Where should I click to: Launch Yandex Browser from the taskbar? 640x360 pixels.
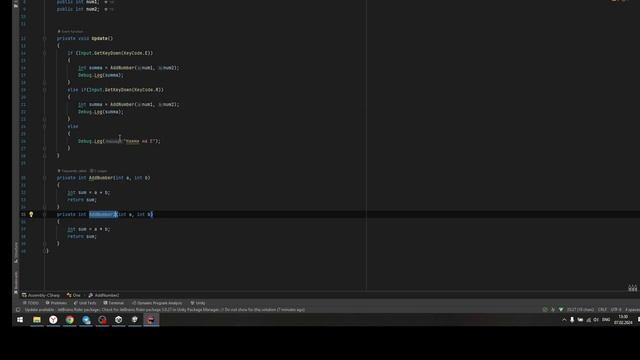click(x=53, y=320)
